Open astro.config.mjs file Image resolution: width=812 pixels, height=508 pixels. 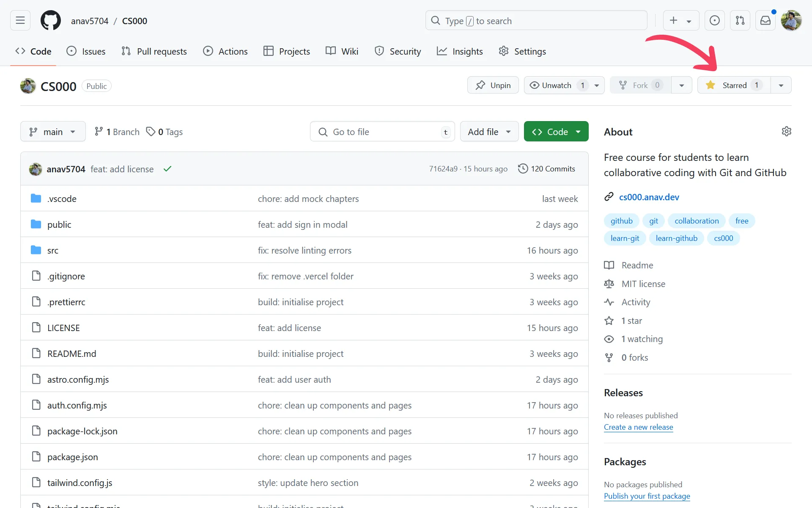point(78,379)
